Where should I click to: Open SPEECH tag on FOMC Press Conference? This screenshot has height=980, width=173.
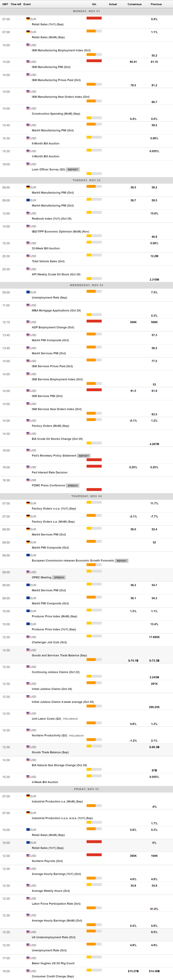[73, 485]
